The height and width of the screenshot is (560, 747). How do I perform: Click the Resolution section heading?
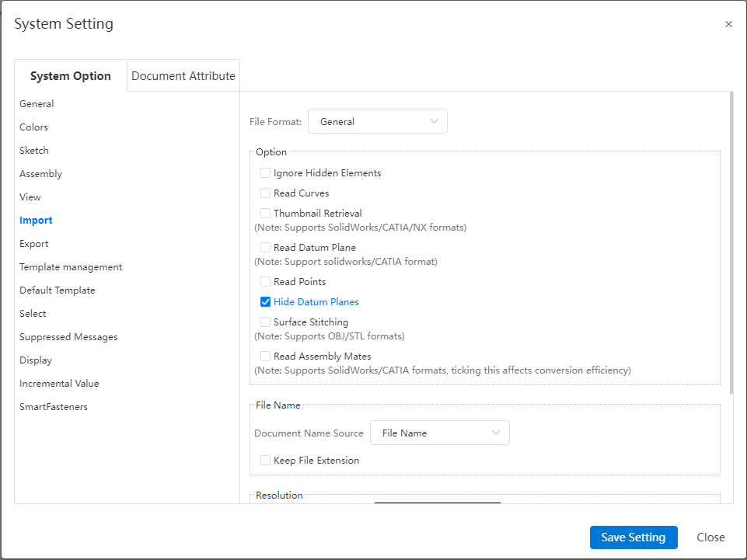coord(279,496)
